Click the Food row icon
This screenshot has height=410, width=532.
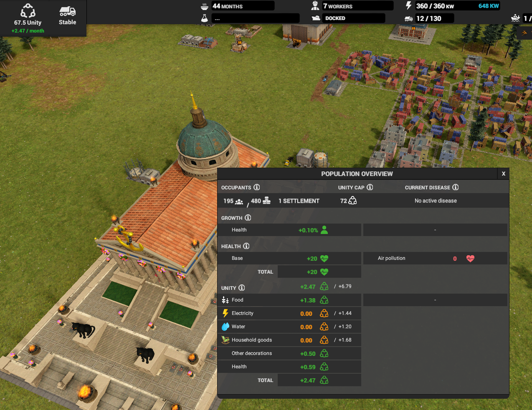pos(225,300)
